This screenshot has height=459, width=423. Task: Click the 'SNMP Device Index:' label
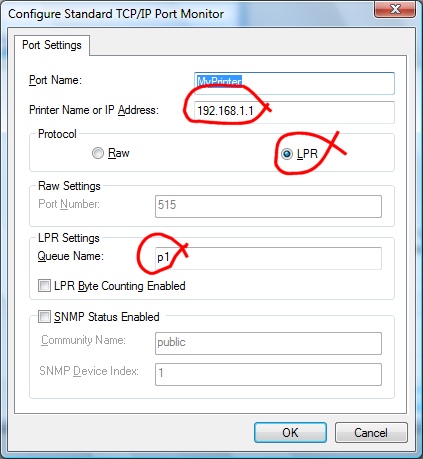click(x=89, y=371)
